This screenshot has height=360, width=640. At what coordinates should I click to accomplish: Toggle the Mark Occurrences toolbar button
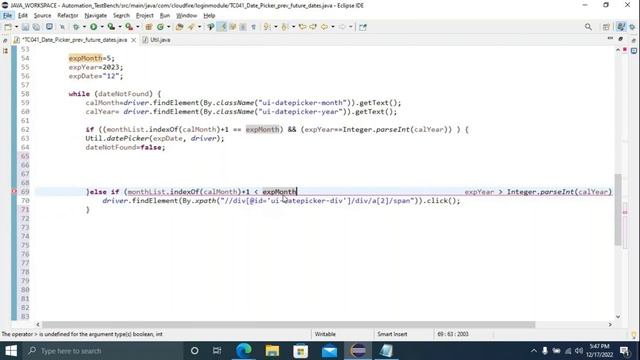[x=222, y=27]
